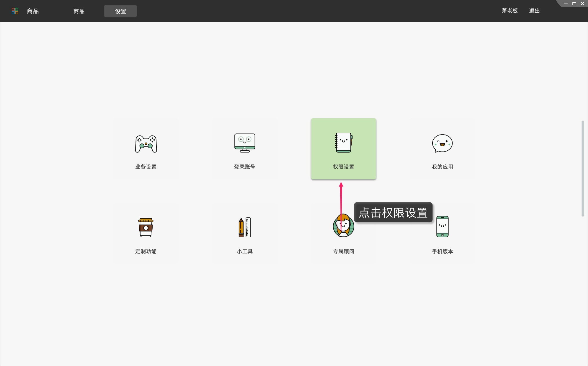Open 我的应用 chat bubble icon
This screenshot has height=366, width=588.
pyautogui.click(x=442, y=143)
